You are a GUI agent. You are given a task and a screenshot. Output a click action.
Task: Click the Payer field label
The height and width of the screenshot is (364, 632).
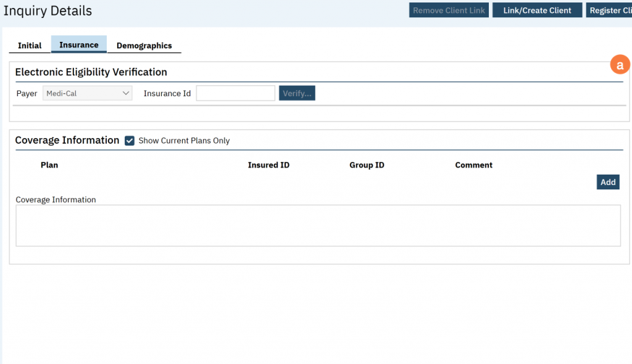27,94
